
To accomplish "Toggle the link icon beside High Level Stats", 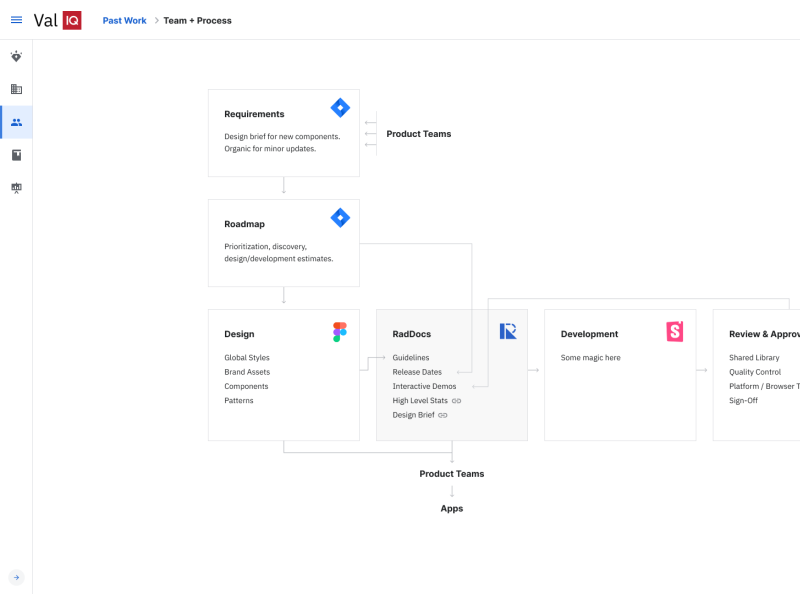I will pos(454,400).
